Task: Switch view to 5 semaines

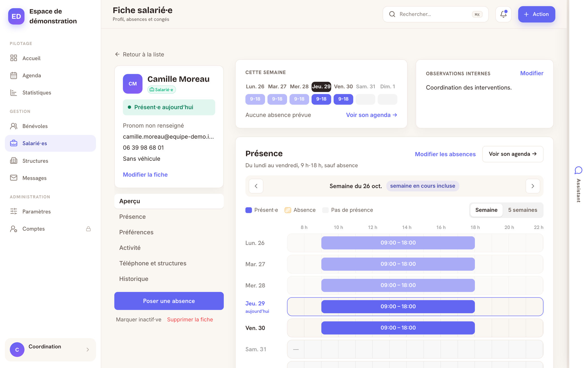Action: 522,210
